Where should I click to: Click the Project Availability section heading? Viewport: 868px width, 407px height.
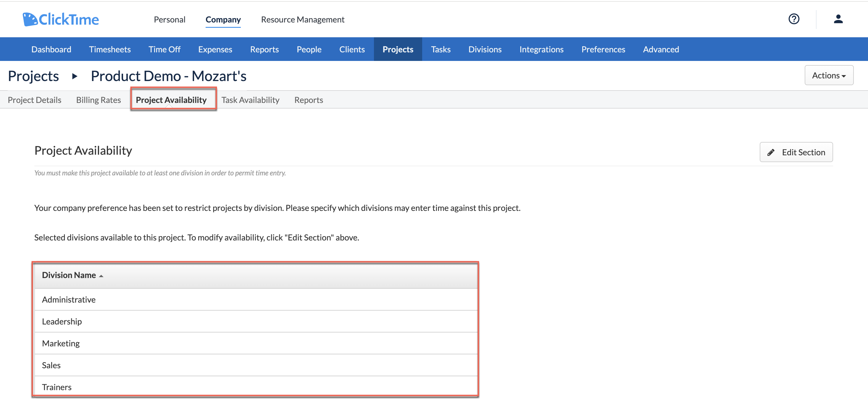click(x=83, y=151)
